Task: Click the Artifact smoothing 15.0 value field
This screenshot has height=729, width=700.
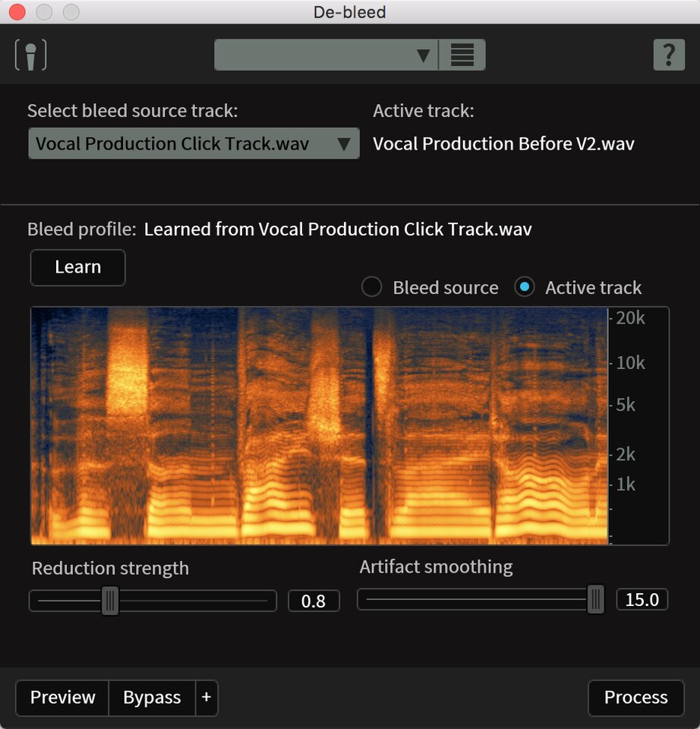Action: (x=642, y=599)
